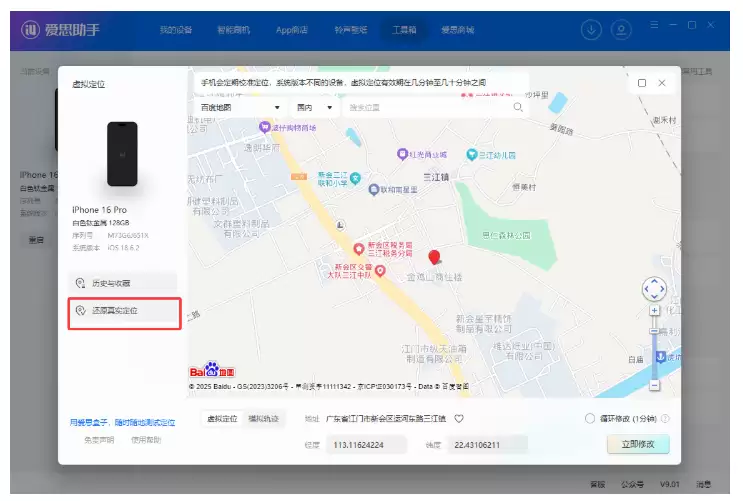Close the virtual location dialog
743x501 pixels.
click(x=662, y=83)
